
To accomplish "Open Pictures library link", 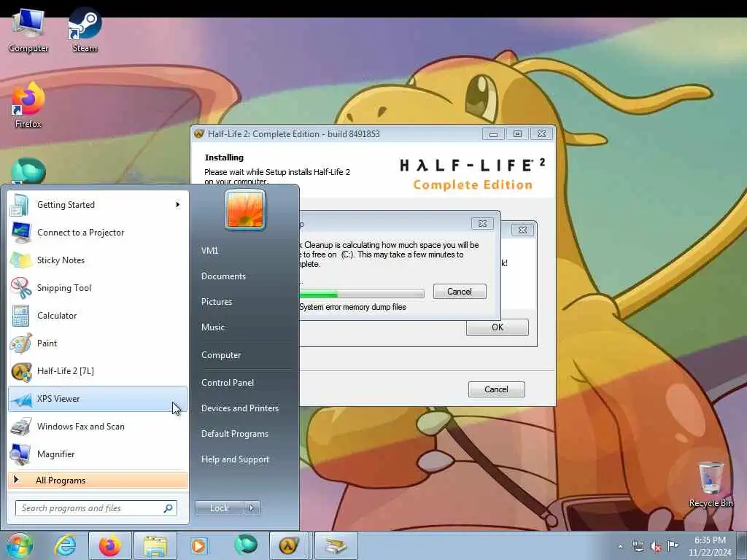I will click(x=217, y=301).
